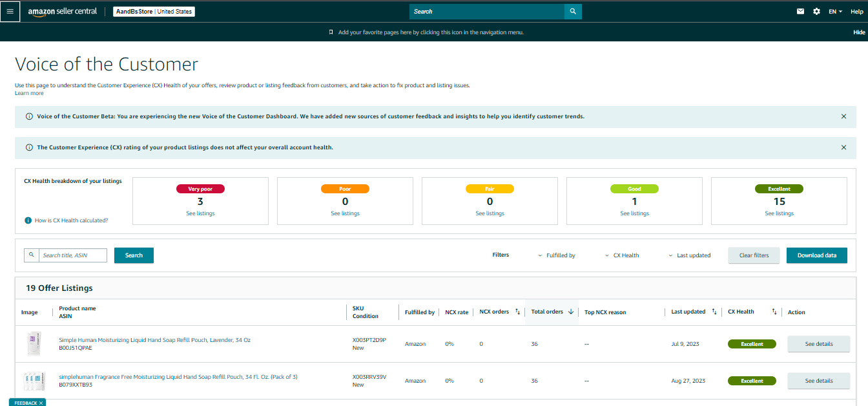Viewport: 868px width, 406px height.
Task: Click ASIN B00J51QPAE text
Action: click(76, 348)
